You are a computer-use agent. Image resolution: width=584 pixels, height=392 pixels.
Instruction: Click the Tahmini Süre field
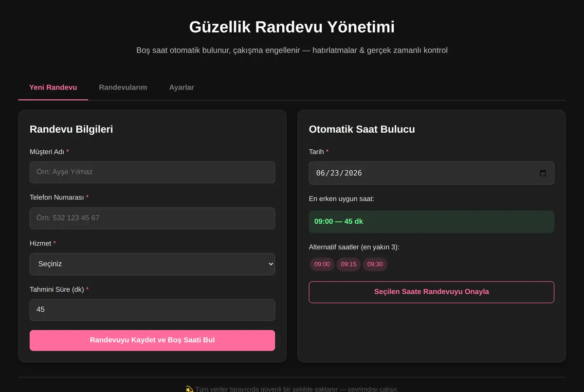click(152, 310)
